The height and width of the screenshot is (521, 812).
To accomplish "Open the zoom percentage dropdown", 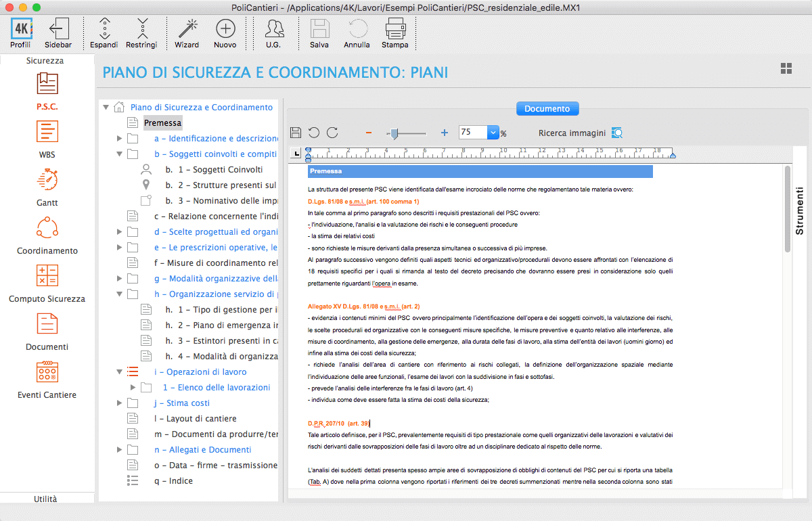I will pyautogui.click(x=493, y=133).
